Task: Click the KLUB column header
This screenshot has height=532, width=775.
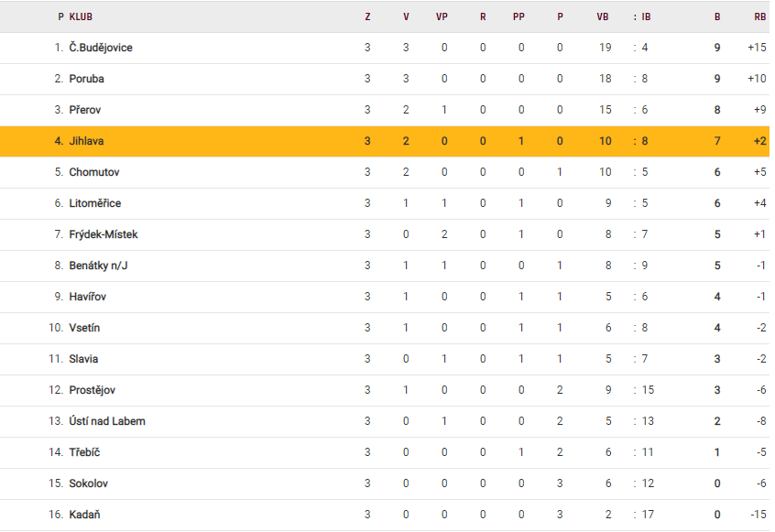Action: pos(81,16)
